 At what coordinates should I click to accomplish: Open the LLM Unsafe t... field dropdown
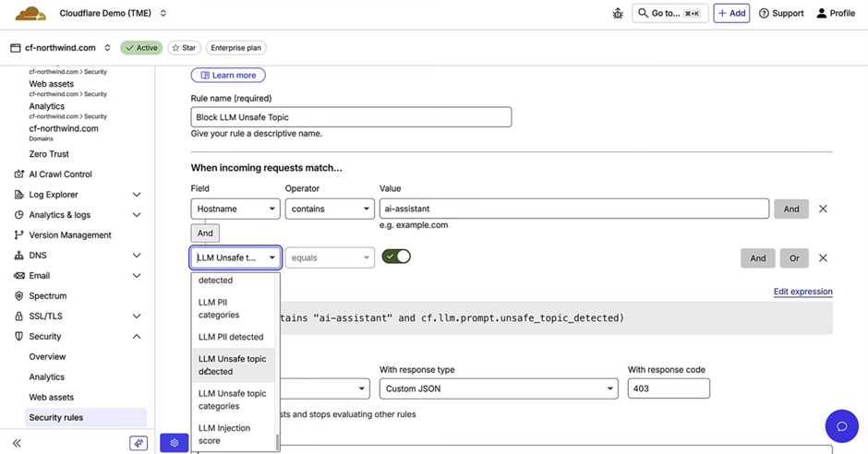(x=235, y=257)
